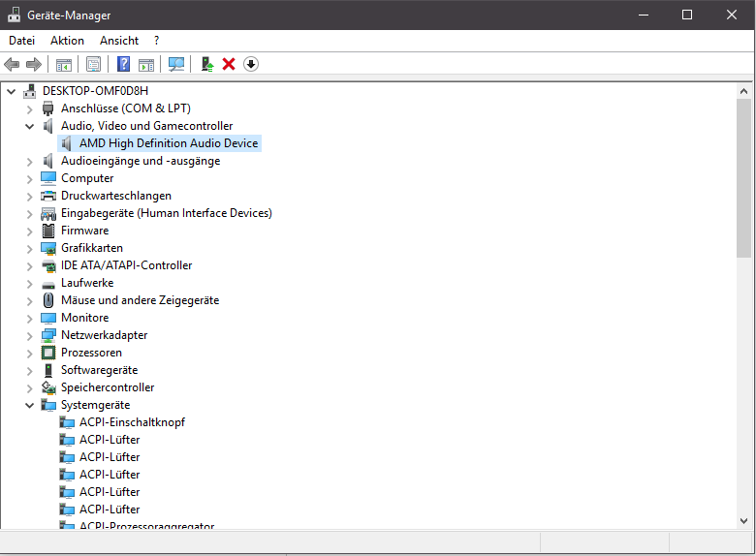The image size is (756, 556).
Task: Select ACPI-Prozessoraggregator entry
Action: 147,525
